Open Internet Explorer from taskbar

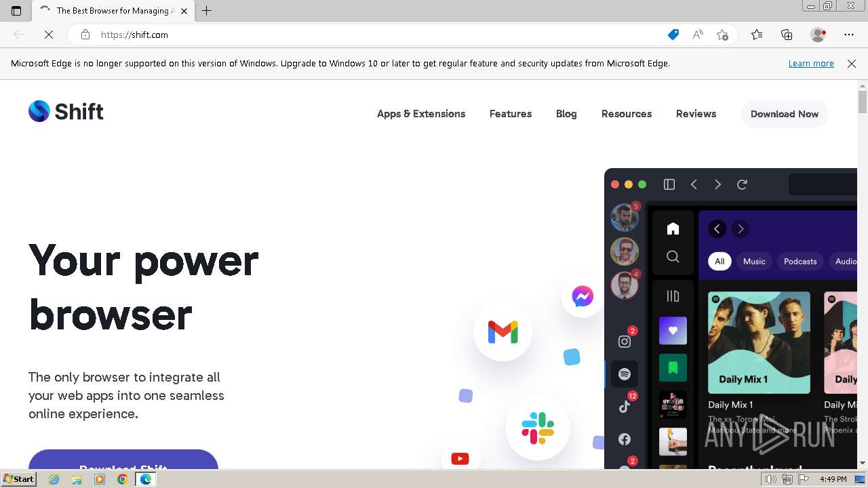pyautogui.click(x=54, y=479)
